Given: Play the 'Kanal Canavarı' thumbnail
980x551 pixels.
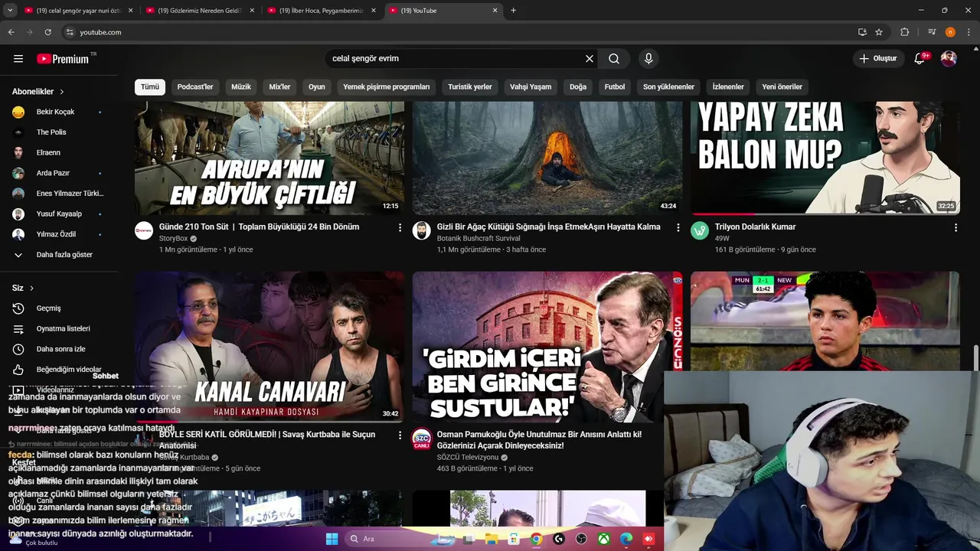Looking at the screenshot, I should click(269, 347).
